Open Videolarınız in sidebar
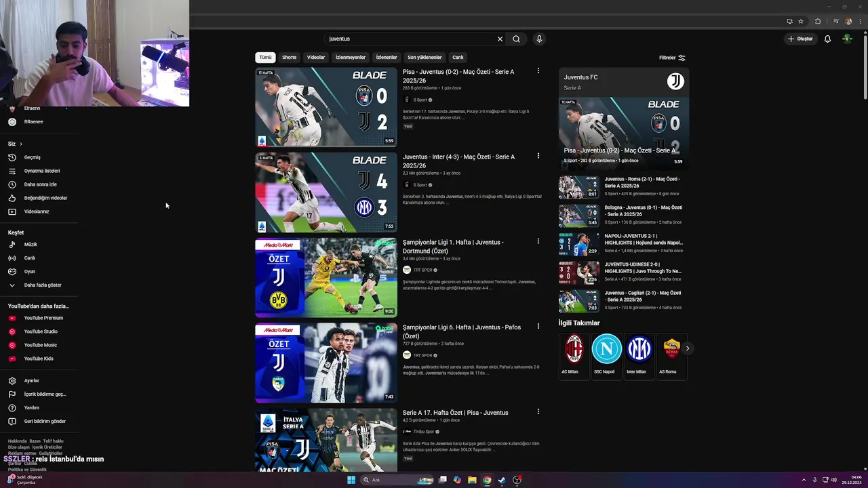 38,211
